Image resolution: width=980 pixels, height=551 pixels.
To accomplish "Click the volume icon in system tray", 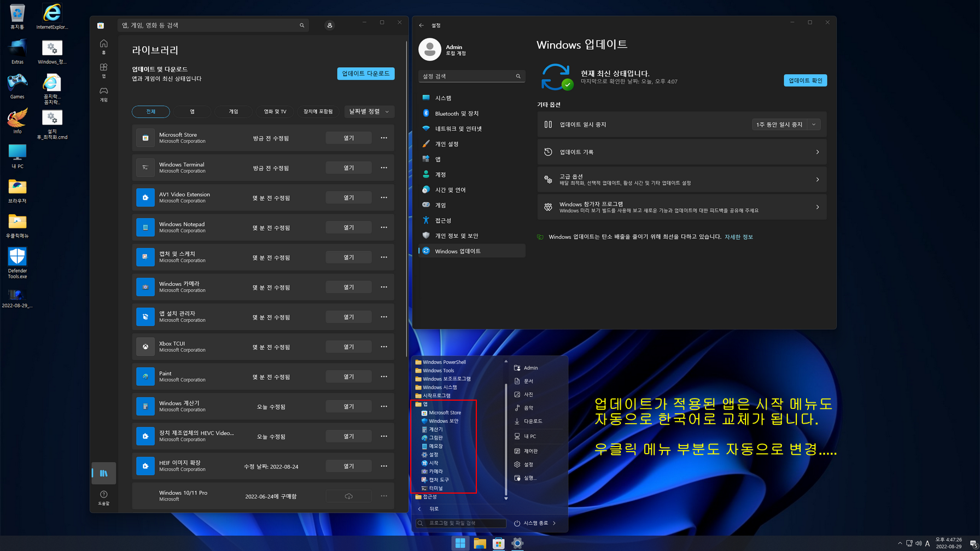I will coord(918,543).
